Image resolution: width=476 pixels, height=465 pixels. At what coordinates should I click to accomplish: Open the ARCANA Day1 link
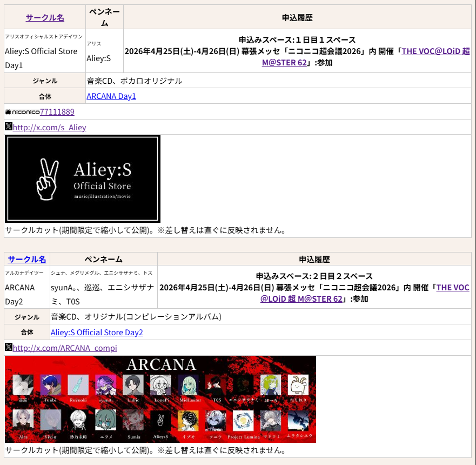click(x=111, y=96)
